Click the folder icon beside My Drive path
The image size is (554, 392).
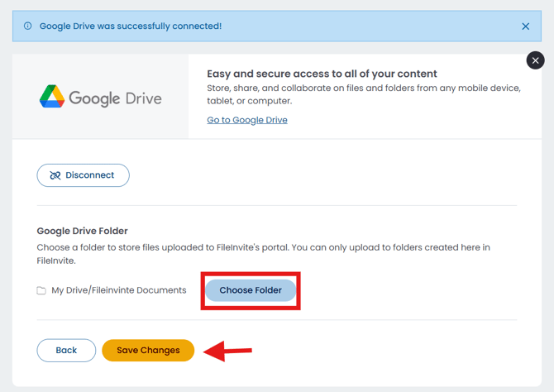(x=41, y=290)
